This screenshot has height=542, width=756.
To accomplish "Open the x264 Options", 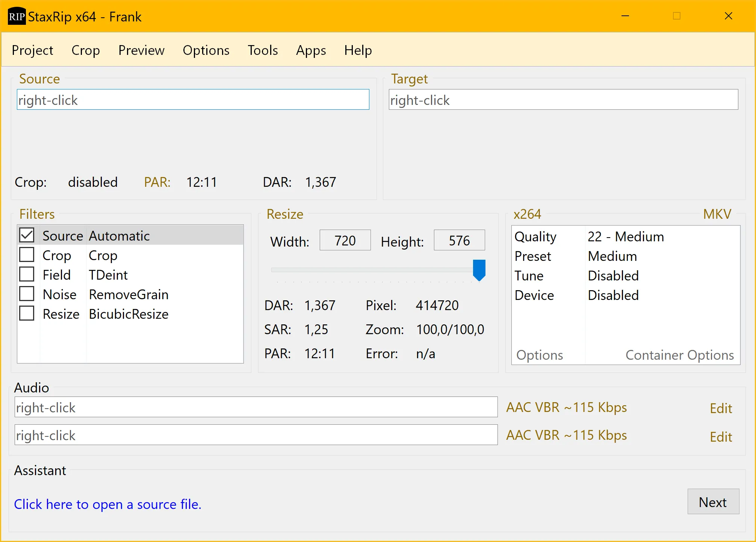I will click(x=540, y=355).
